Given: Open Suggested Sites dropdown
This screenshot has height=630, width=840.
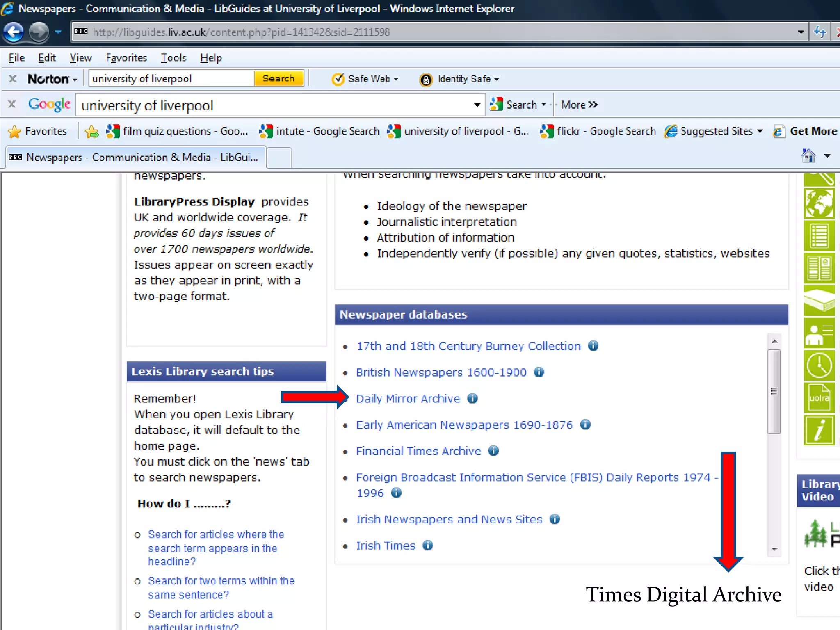Looking at the screenshot, I should tap(714, 131).
